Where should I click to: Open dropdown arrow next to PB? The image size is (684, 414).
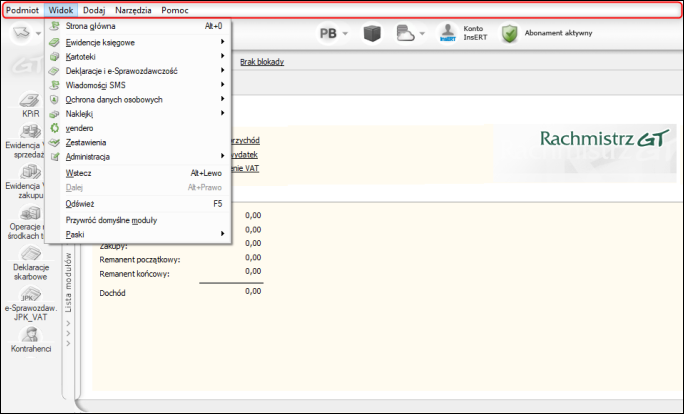(x=345, y=34)
